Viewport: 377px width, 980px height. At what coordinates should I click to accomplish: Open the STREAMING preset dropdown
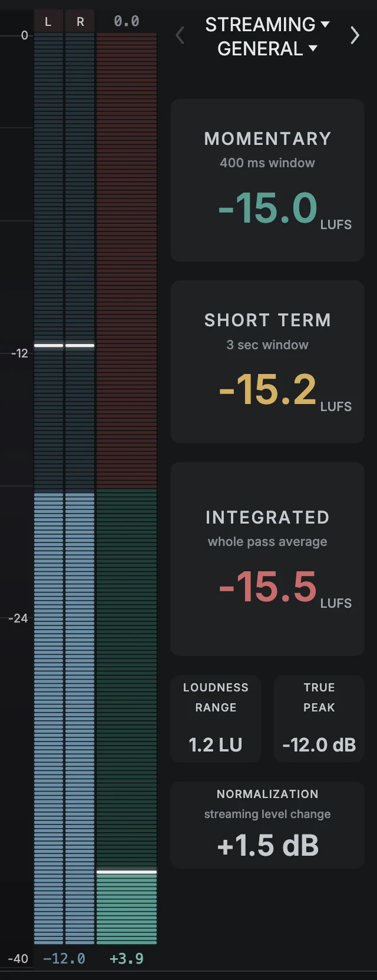(267, 24)
